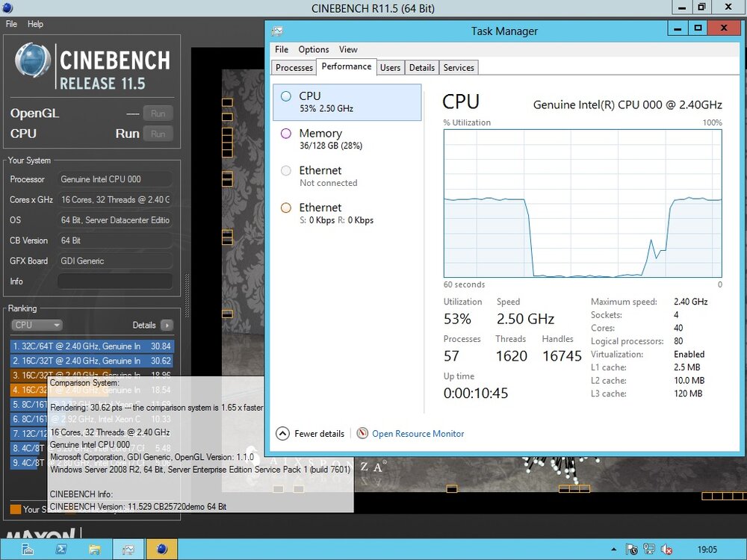Click the Memory purple circle icon
This screenshot has height=560, width=747.
point(286,134)
